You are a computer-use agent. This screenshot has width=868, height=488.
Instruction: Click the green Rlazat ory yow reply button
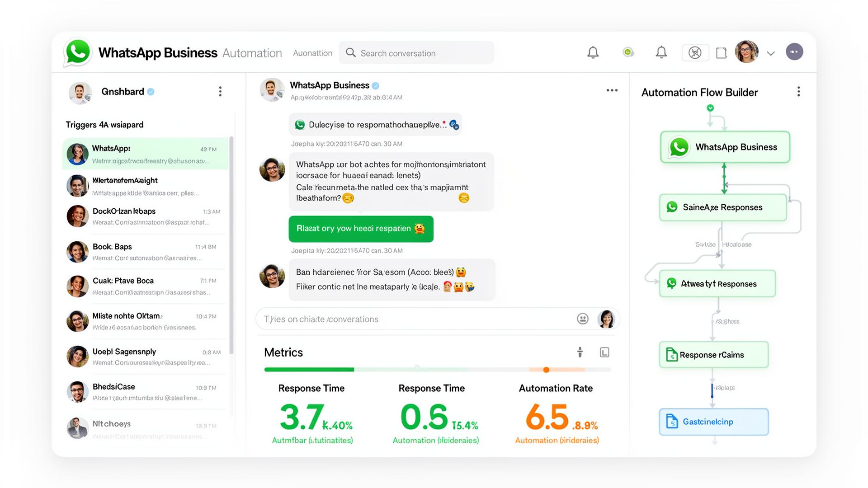[361, 229]
